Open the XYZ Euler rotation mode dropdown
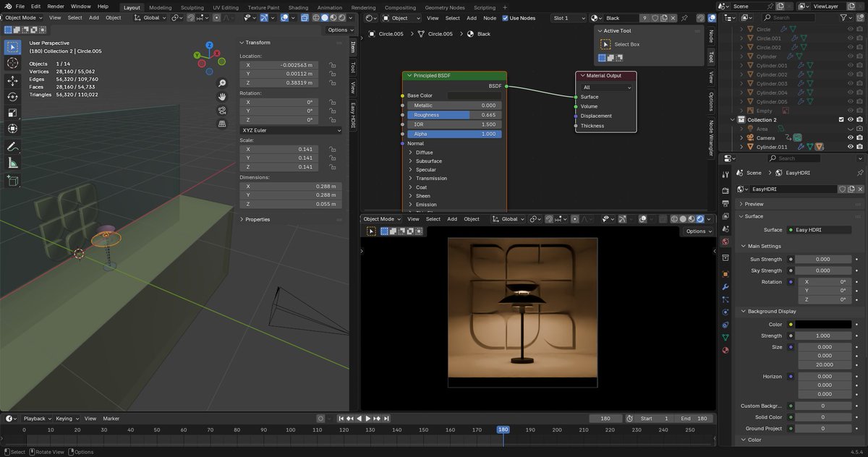868x457 pixels. [291, 130]
